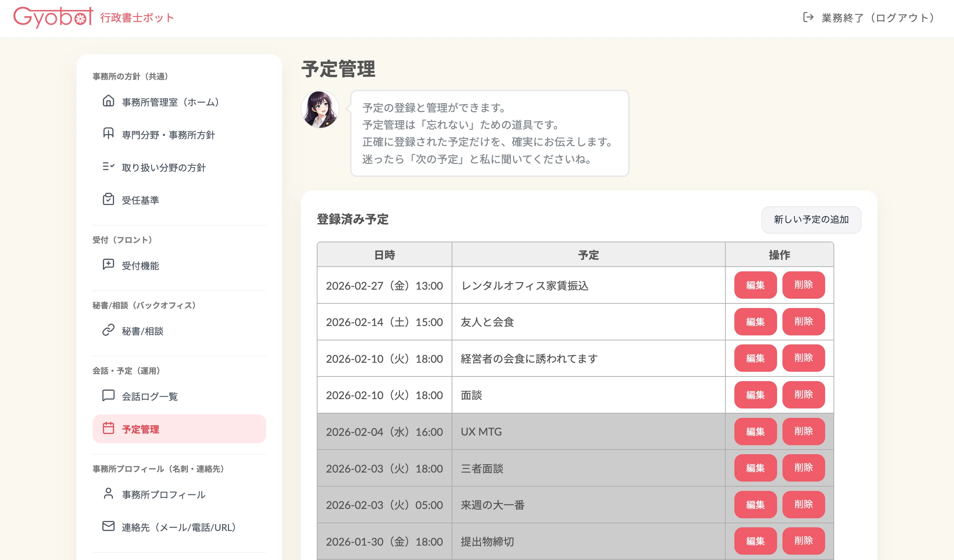
Task: Click the chat bubble icon for 会話ログ一覧
Action: point(108,395)
